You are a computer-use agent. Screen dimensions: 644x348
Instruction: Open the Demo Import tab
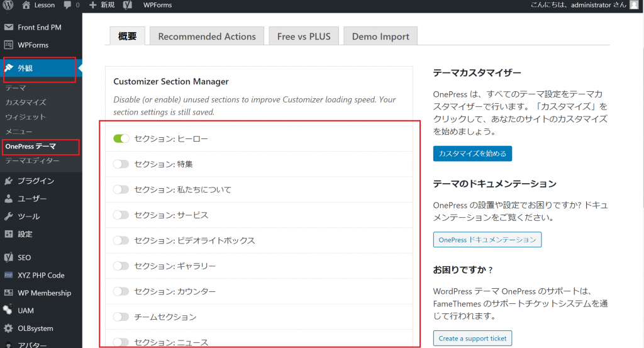380,36
